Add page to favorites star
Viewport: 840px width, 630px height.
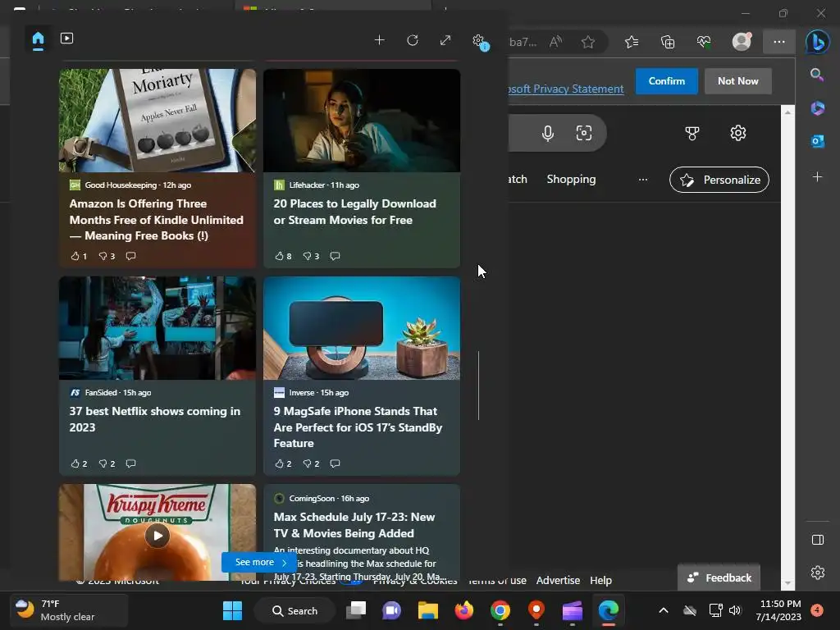[587, 42]
